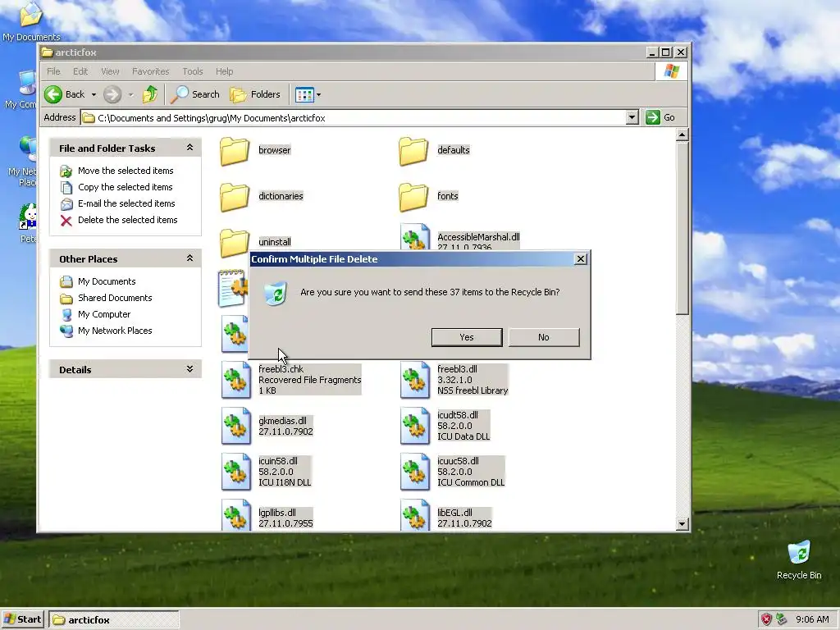Open the Search pane from toolbar
The height and width of the screenshot is (630, 840).
pyautogui.click(x=195, y=94)
